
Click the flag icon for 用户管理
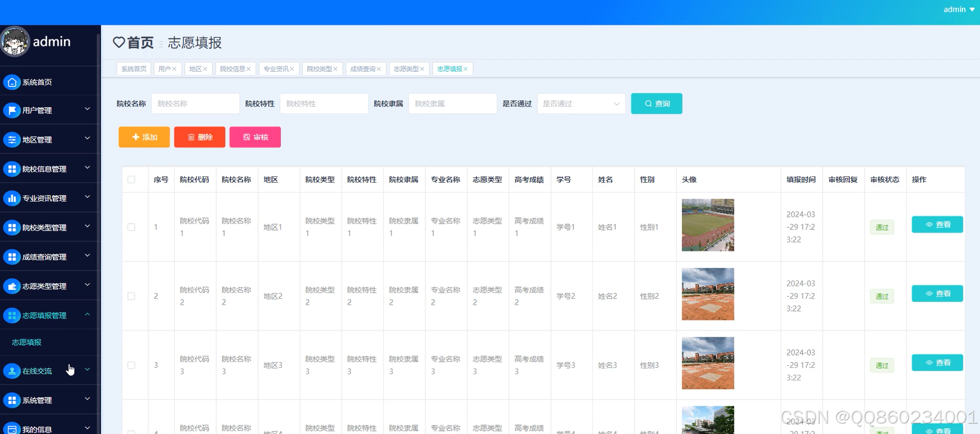pyautogui.click(x=11, y=110)
